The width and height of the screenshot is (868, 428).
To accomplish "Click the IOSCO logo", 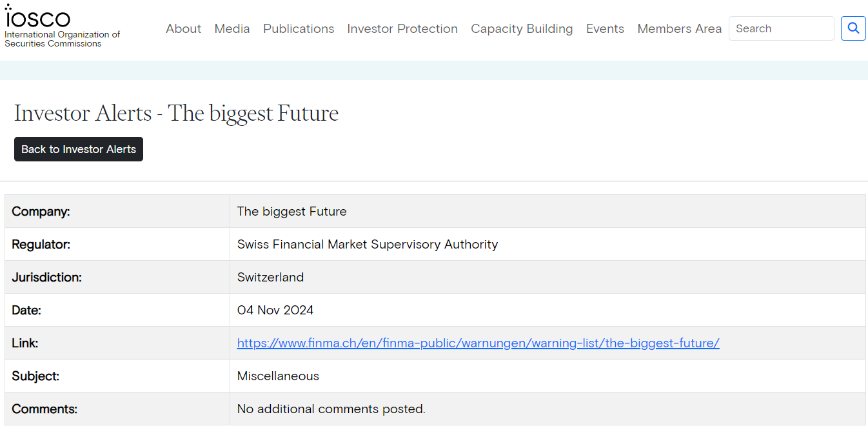I will click(x=39, y=18).
